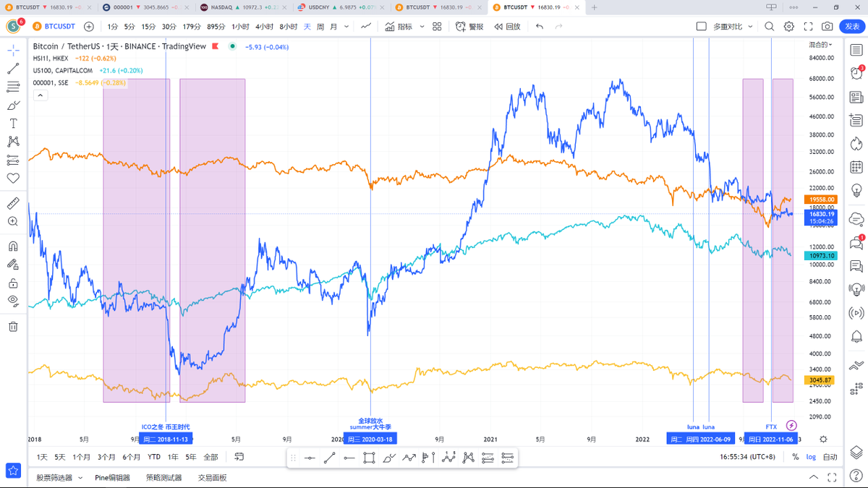Screen dimensions: 868x488
Task: Open the chart patterns tool
Action: pyautogui.click(x=13, y=142)
